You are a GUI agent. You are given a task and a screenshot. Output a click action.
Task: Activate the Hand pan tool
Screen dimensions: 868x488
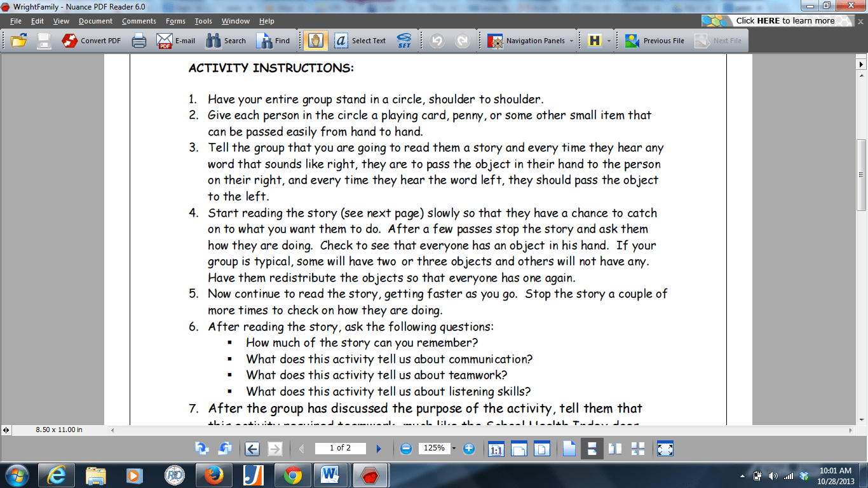click(x=315, y=41)
